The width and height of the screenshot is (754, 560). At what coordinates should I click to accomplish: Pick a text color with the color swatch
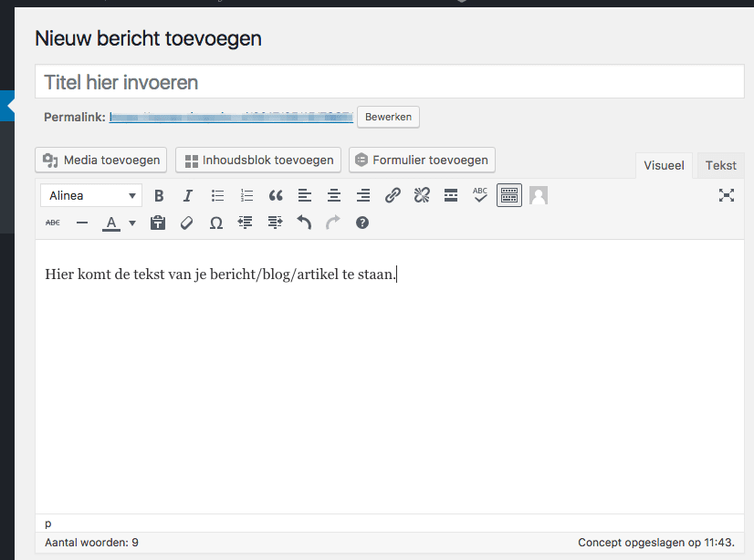click(x=110, y=222)
